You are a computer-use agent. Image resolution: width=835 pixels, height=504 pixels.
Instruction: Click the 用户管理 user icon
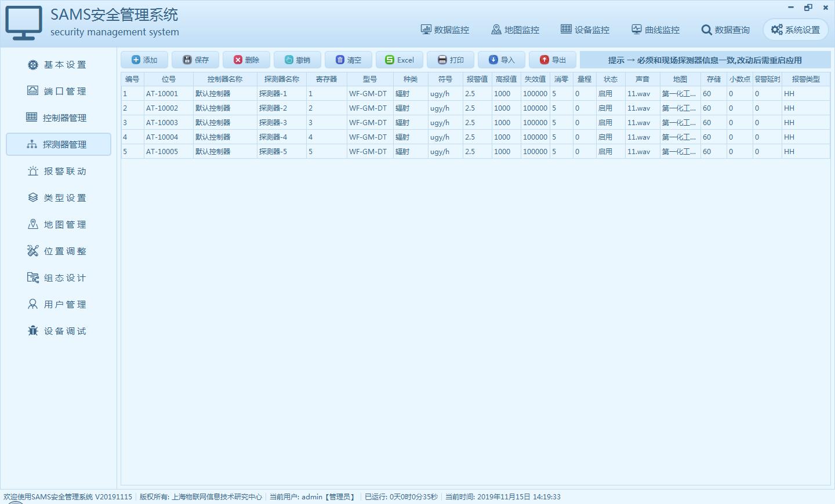pyautogui.click(x=33, y=304)
